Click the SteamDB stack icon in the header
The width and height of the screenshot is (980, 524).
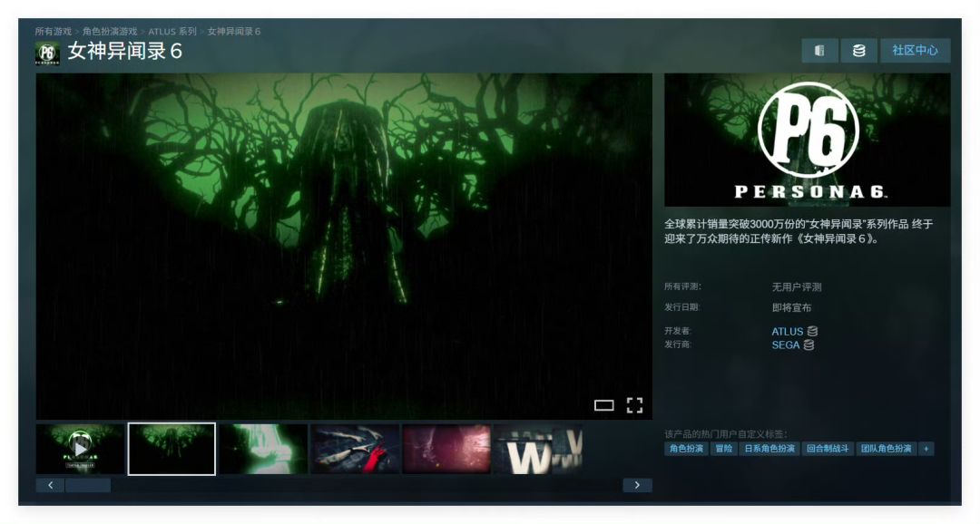coord(858,51)
